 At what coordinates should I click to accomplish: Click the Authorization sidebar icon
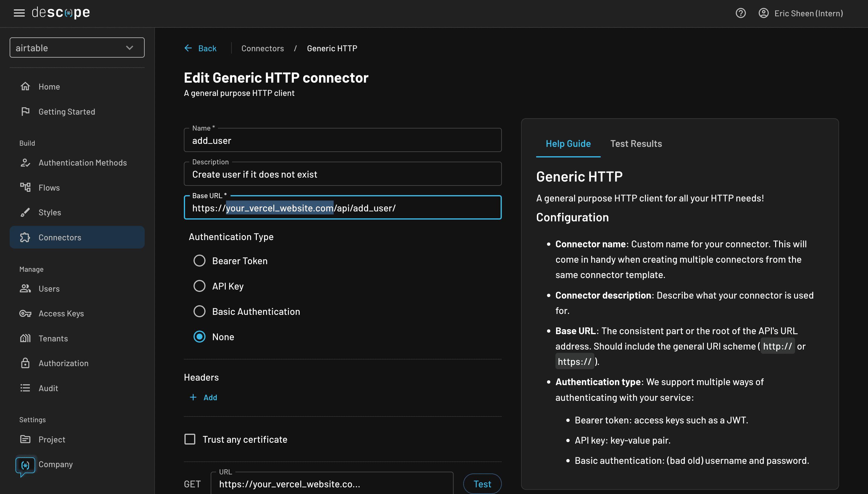[x=24, y=363]
